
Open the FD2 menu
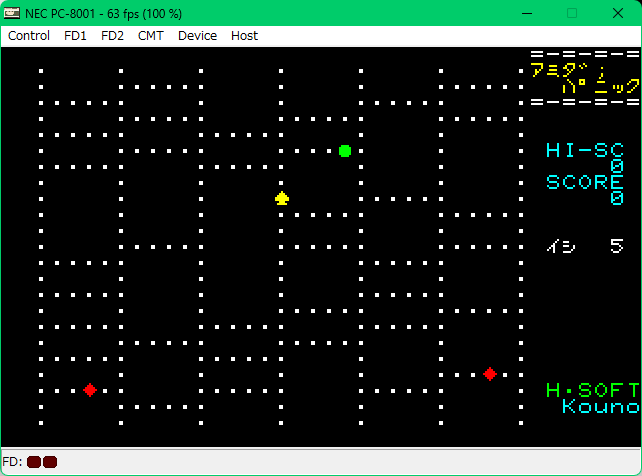[x=112, y=36]
